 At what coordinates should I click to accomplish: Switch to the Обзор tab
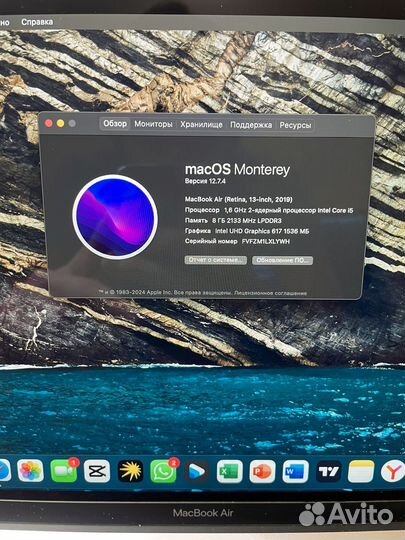(115, 123)
